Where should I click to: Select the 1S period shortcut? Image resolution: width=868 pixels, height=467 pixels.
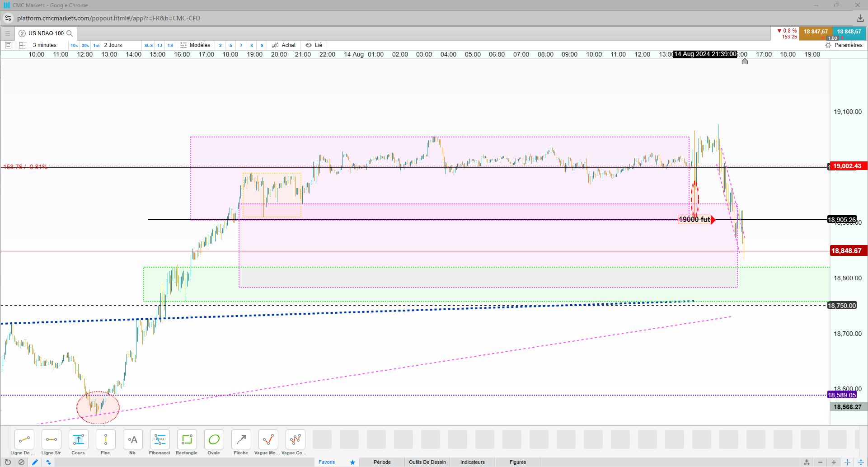point(170,45)
